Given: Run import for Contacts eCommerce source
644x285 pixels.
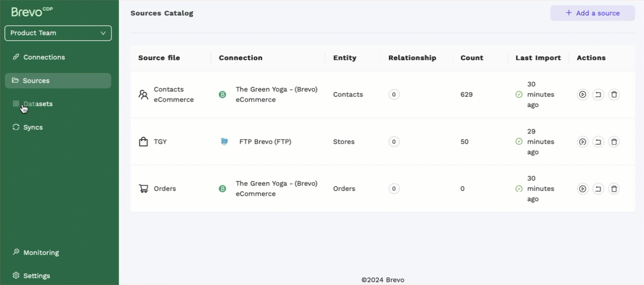Looking at the screenshot, I should pos(583,94).
